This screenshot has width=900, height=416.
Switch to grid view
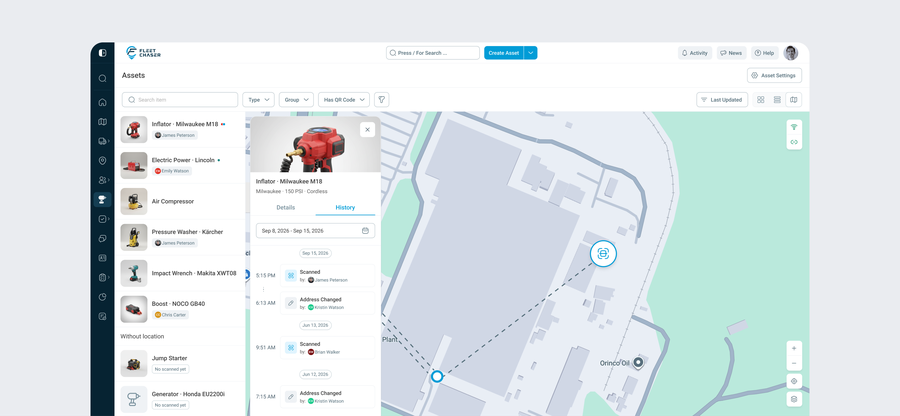click(761, 100)
